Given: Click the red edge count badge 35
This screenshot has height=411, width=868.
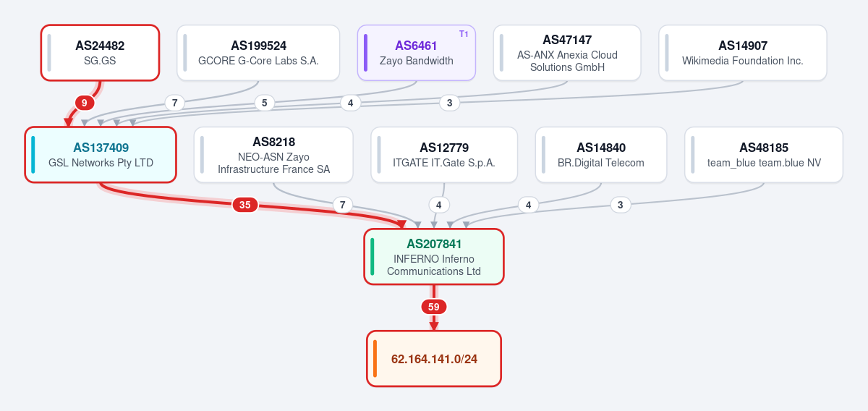Looking at the screenshot, I should [x=244, y=205].
